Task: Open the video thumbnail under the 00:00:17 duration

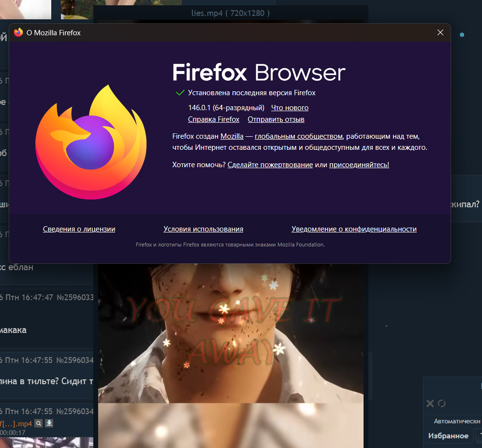Action: (x=46, y=443)
